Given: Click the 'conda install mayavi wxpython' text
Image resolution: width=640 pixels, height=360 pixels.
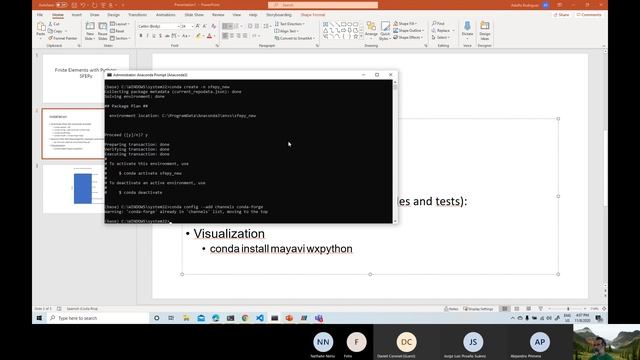Looking at the screenshot, I should coord(281,249).
